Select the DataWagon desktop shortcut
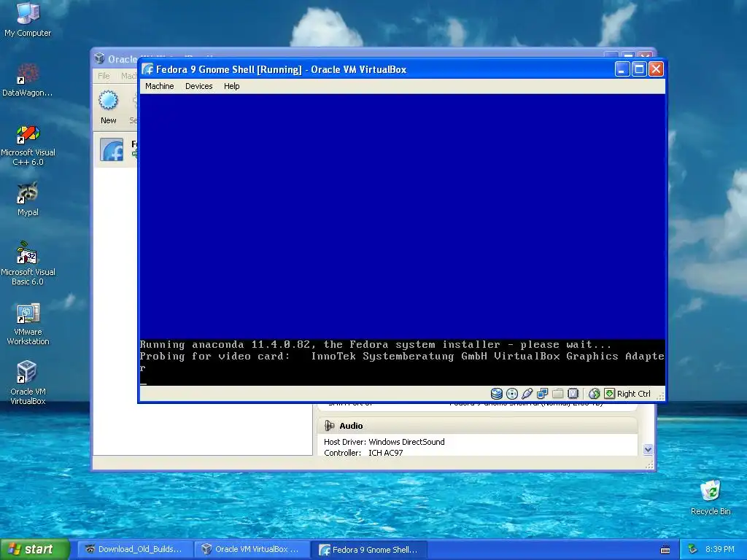This screenshot has width=747, height=560. pyautogui.click(x=28, y=79)
